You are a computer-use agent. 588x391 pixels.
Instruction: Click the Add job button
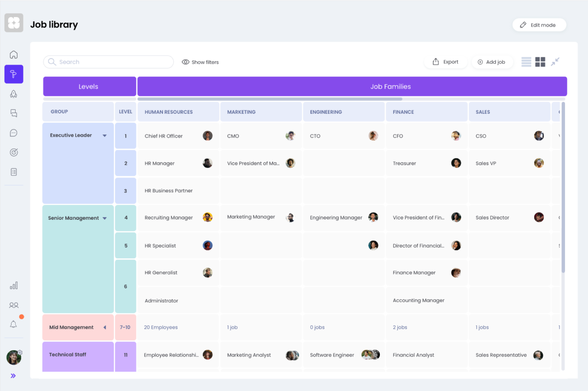click(x=492, y=62)
